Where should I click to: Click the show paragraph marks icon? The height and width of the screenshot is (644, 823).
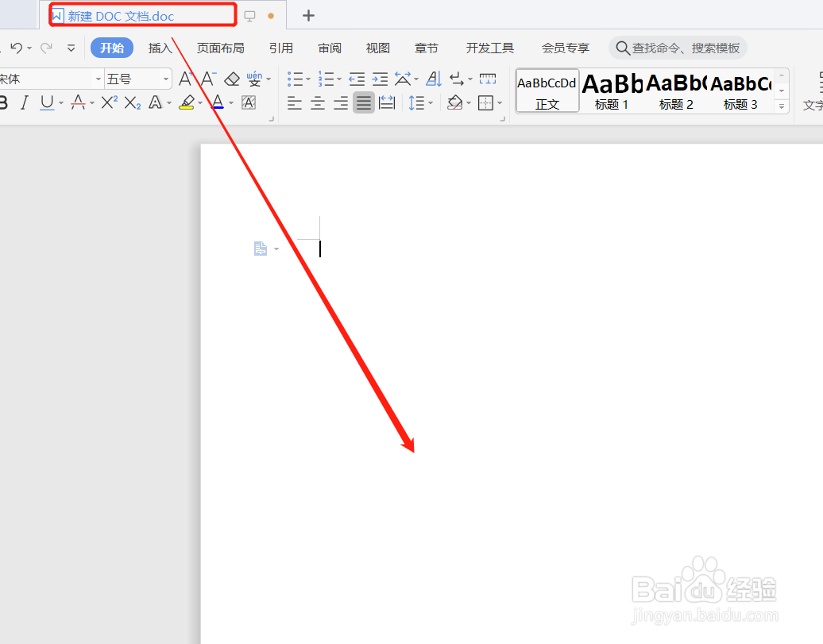[x=457, y=79]
